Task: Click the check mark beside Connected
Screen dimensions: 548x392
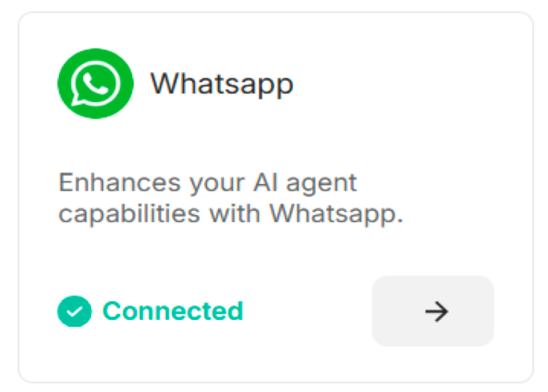Action: 74,312
